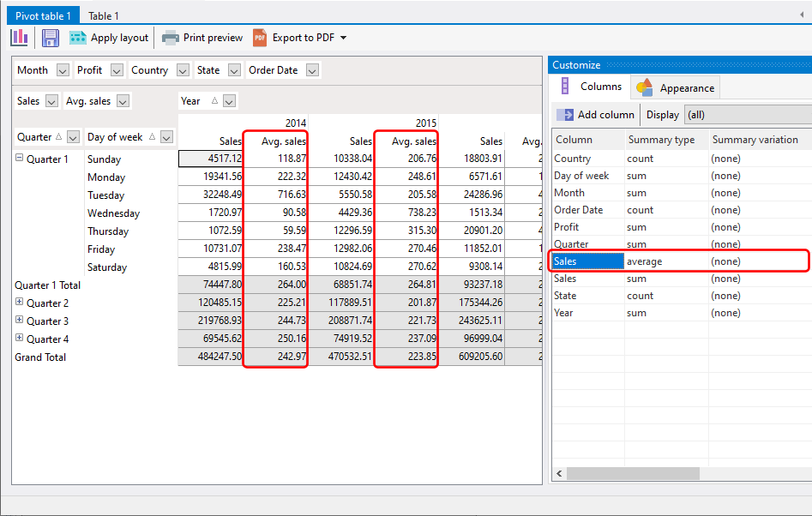This screenshot has width=812, height=516.
Task: Click the chart icon in the toolbar
Action: (19, 38)
